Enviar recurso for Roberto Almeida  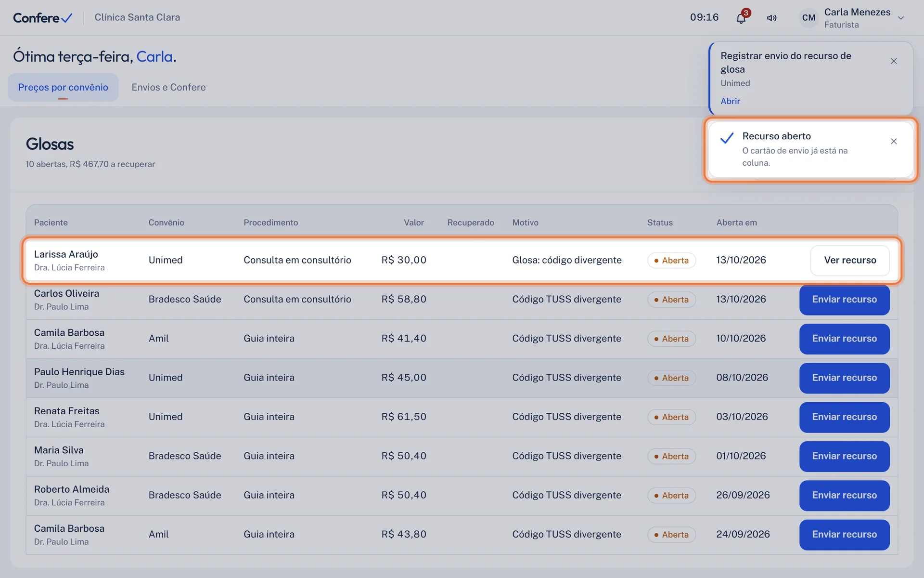844,495
